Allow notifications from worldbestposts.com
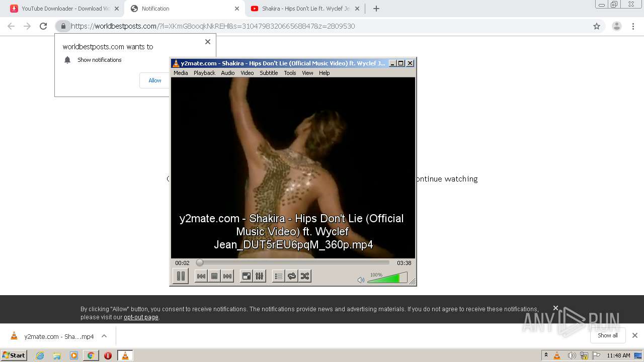The image size is (644, 362). 155,80
